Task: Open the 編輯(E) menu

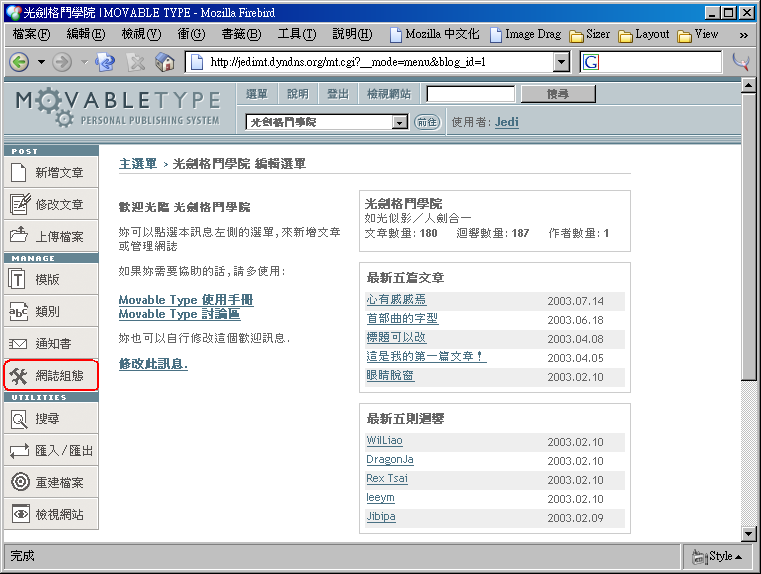Action: point(85,34)
